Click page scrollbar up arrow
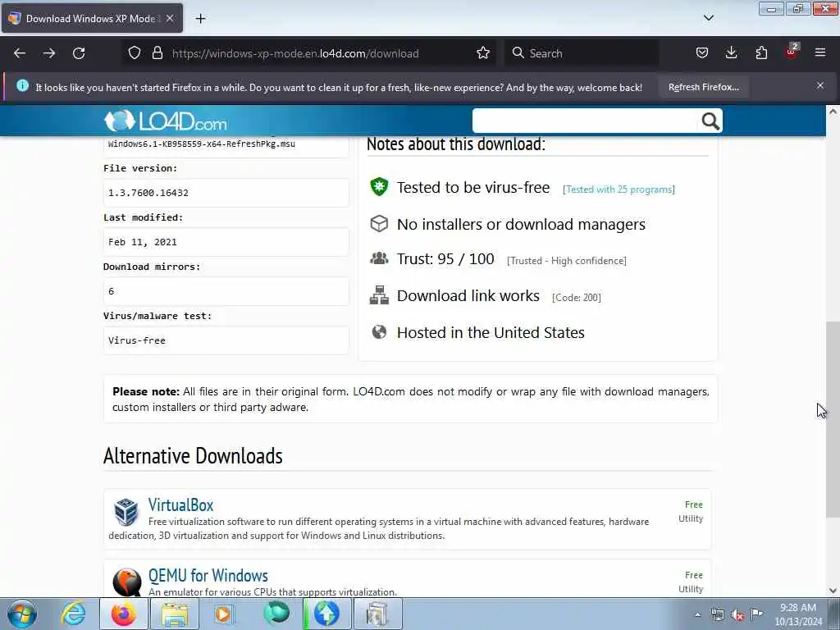This screenshot has height=630, width=840. (833, 112)
